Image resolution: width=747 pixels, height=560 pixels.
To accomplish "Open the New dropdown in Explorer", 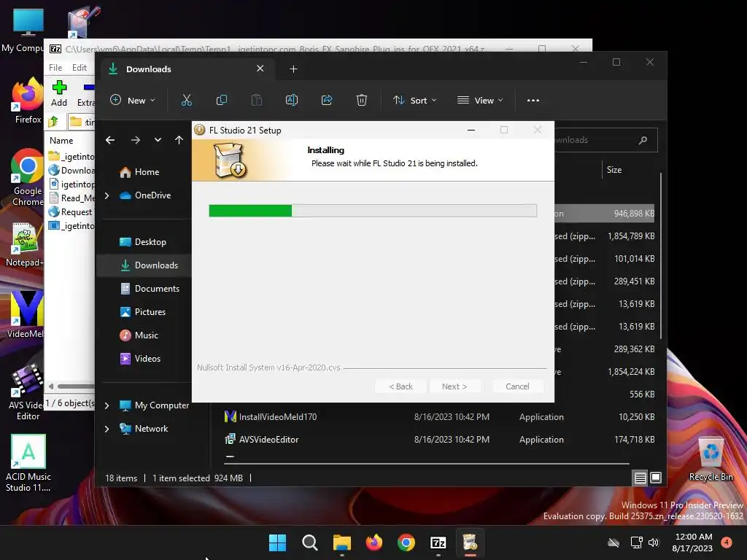I will 133,101.
